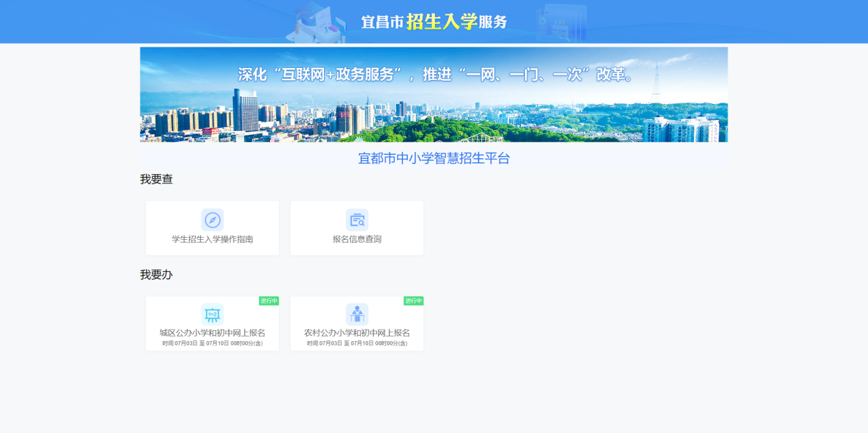Click the time range under 农村公办 registration
Image resolution: width=868 pixels, height=433 pixels.
point(357,343)
